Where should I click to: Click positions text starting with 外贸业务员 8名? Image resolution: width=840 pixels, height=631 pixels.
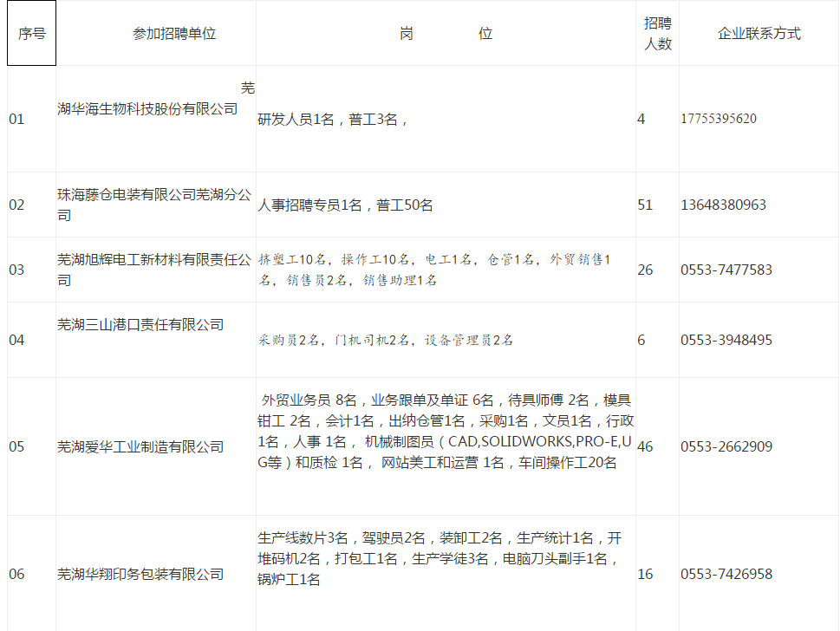click(x=446, y=431)
